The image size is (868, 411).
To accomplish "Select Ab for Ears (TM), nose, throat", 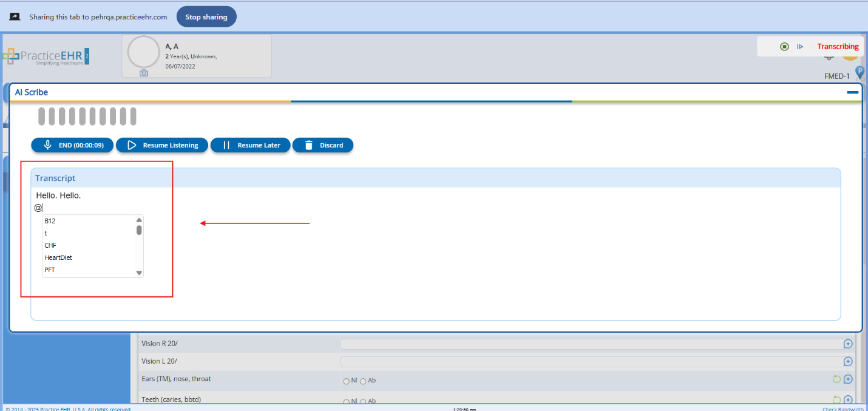I will [x=363, y=381].
